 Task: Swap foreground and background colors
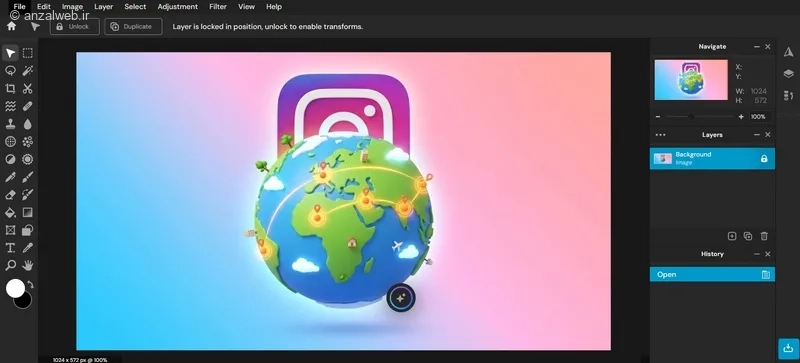pyautogui.click(x=31, y=284)
